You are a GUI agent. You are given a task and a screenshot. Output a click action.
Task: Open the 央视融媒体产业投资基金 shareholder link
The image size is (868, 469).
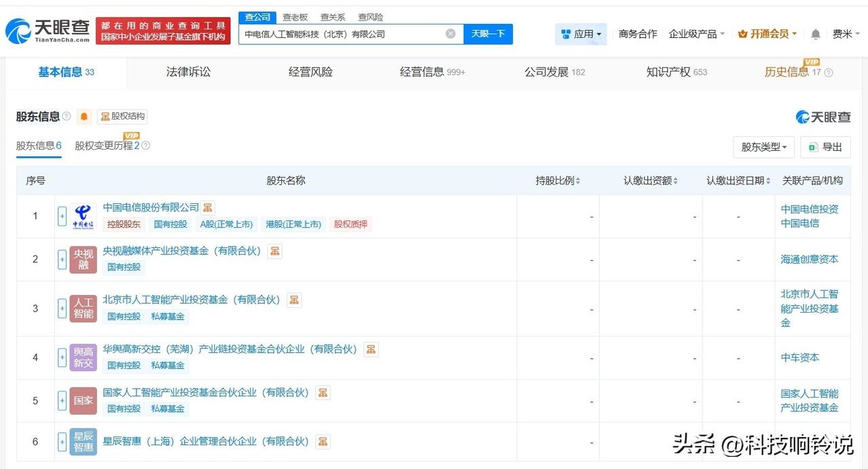click(x=182, y=251)
